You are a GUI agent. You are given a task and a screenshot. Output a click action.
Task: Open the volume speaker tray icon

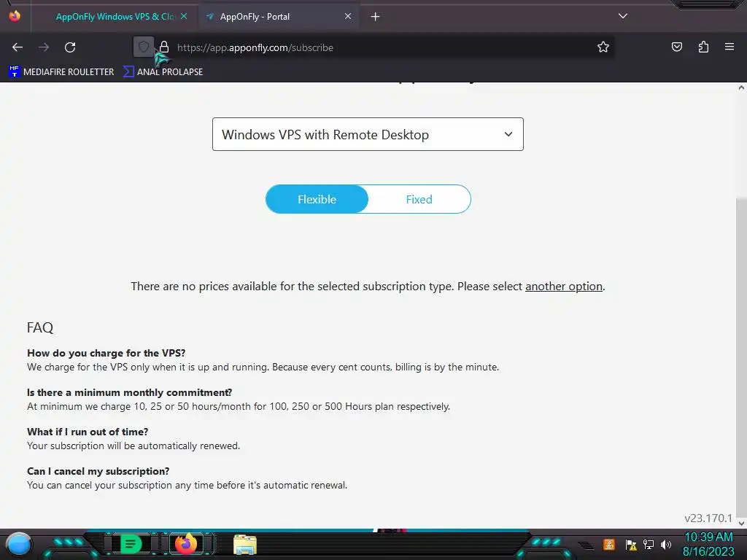pos(665,544)
